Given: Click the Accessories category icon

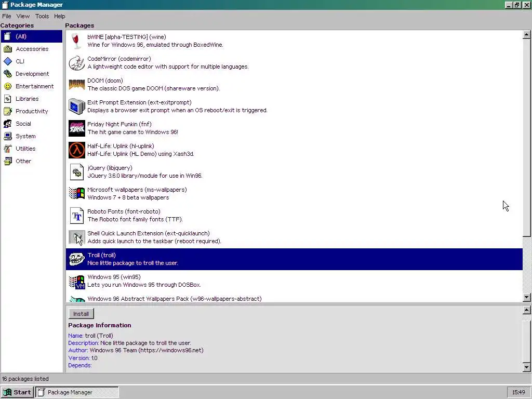Looking at the screenshot, I should (8, 49).
